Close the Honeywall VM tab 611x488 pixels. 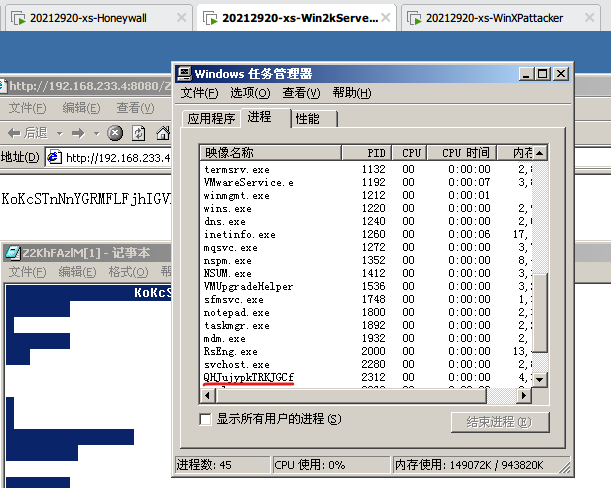(182, 18)
